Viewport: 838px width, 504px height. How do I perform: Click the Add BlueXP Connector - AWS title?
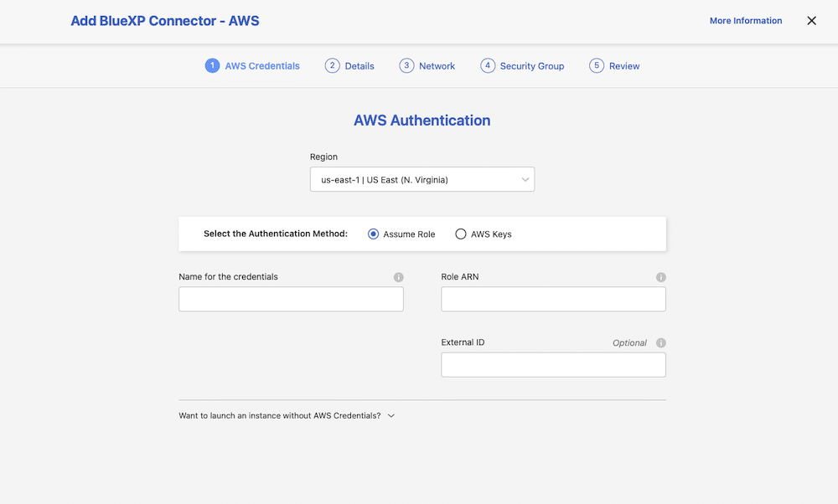point(165,21)
